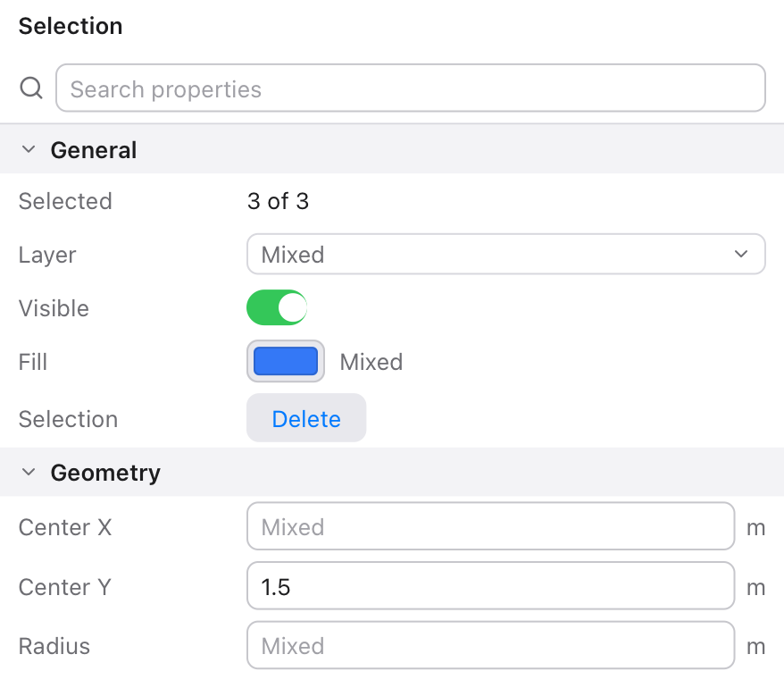Click the General section header text
This screenshot has height=688, width=784.
click(x=94, y=150)
